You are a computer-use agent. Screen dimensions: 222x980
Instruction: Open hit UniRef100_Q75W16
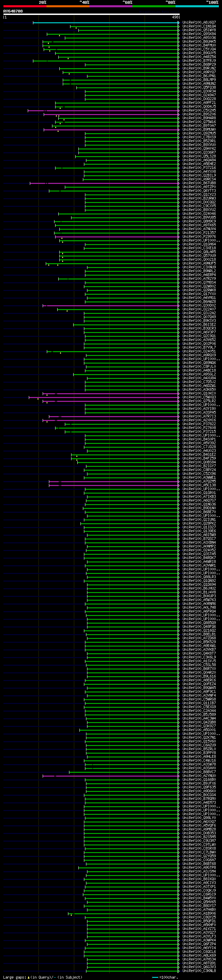pyautogui.click(x=199, y=122)
